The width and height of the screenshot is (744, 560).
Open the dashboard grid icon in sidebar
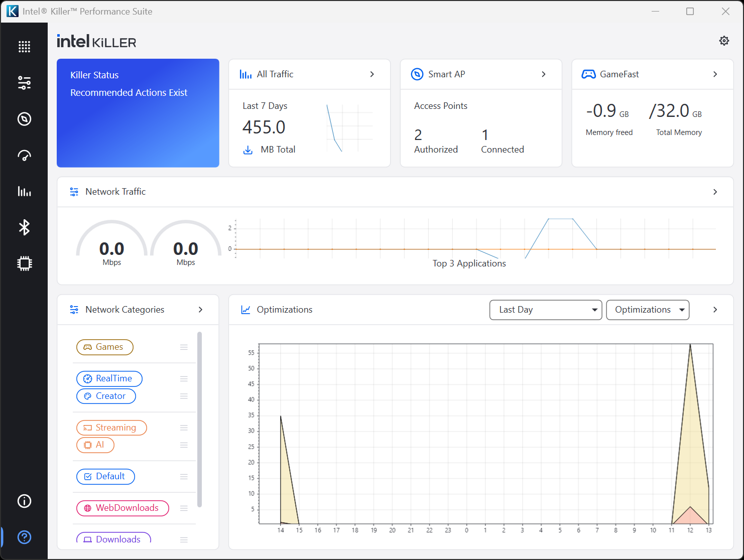tap(24, 47)
